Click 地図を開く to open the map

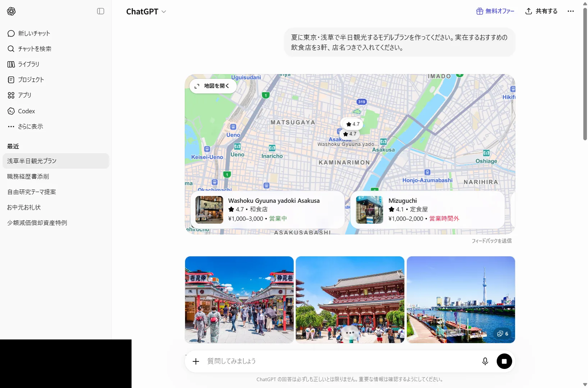coord(213,86)
